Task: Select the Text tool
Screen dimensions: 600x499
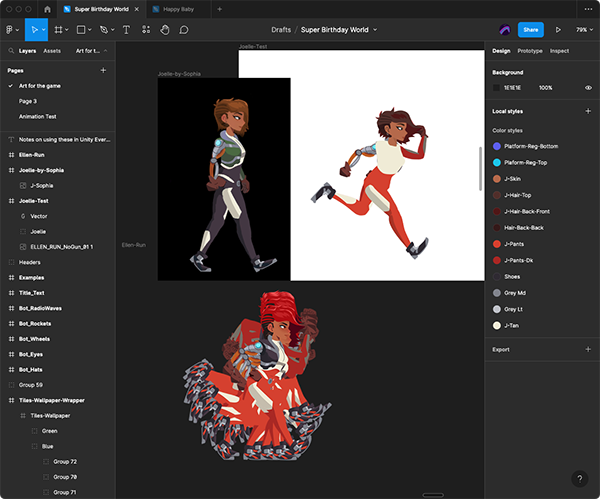Action: 126,30
